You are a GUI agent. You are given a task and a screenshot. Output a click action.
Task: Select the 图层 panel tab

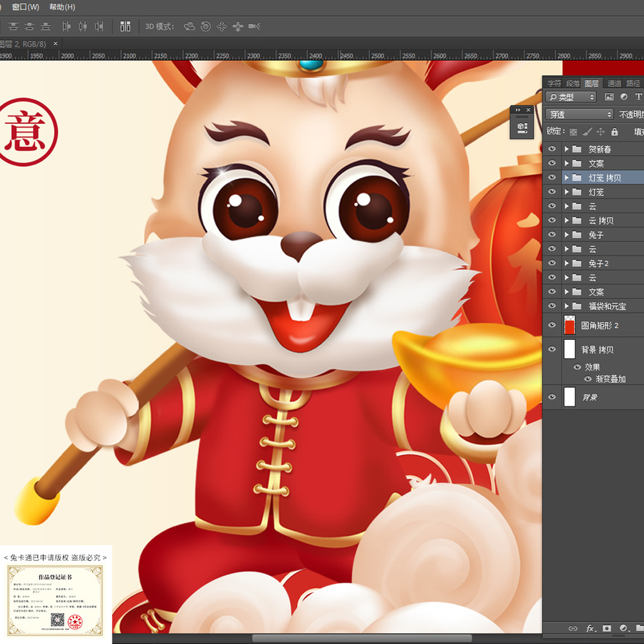click(592, 84)
